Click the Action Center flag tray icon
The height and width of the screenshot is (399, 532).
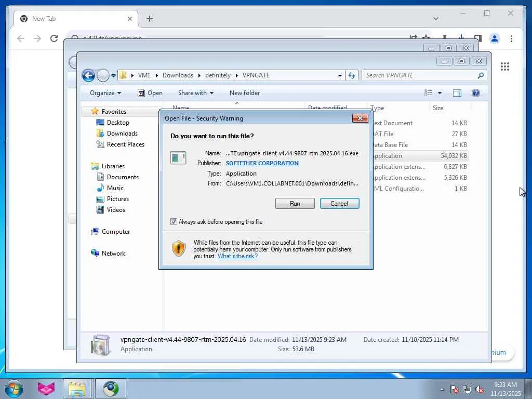455,389
